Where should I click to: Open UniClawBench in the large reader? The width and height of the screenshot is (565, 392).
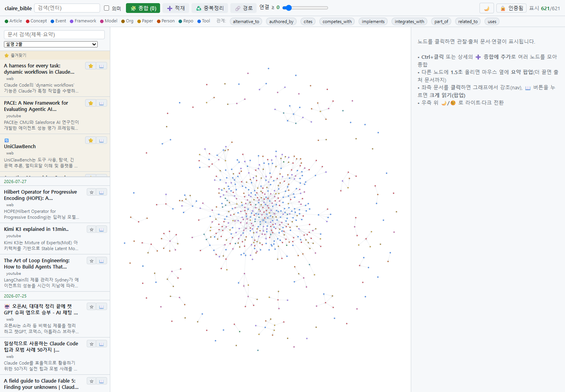tap(101, 140)
